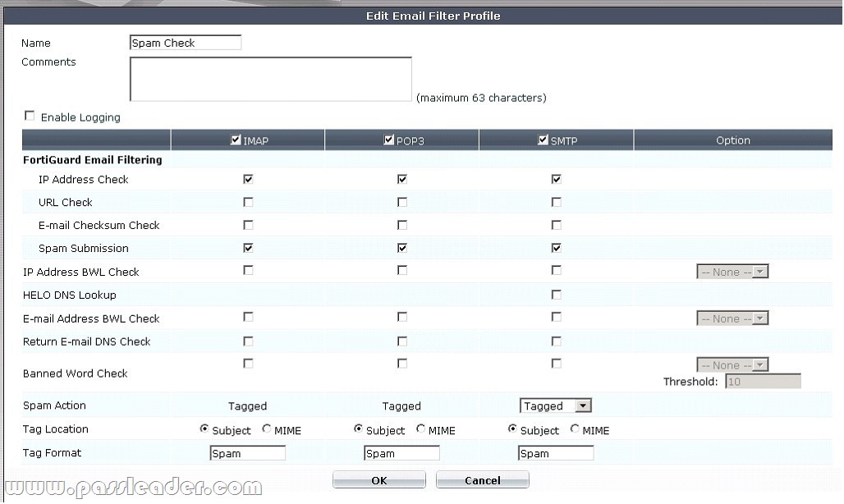
Task: Enable E-mail Checksum Check for IMAP
Action: coord(248,225)
